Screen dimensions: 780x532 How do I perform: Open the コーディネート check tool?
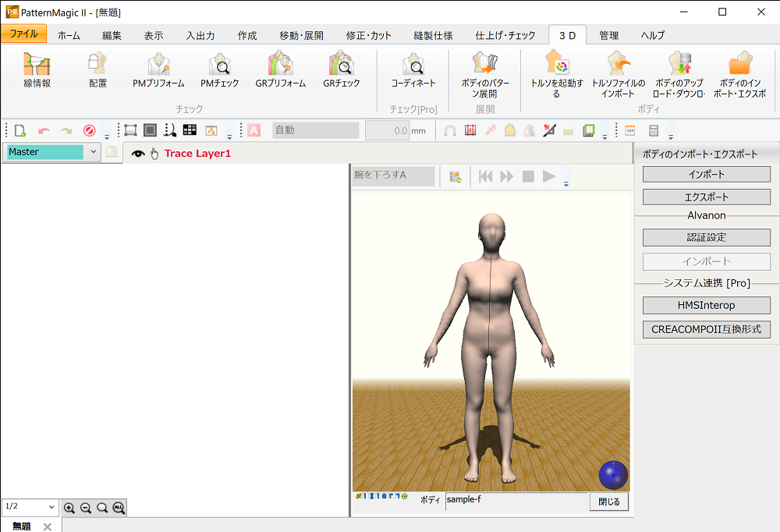click(x=413, y=70)
